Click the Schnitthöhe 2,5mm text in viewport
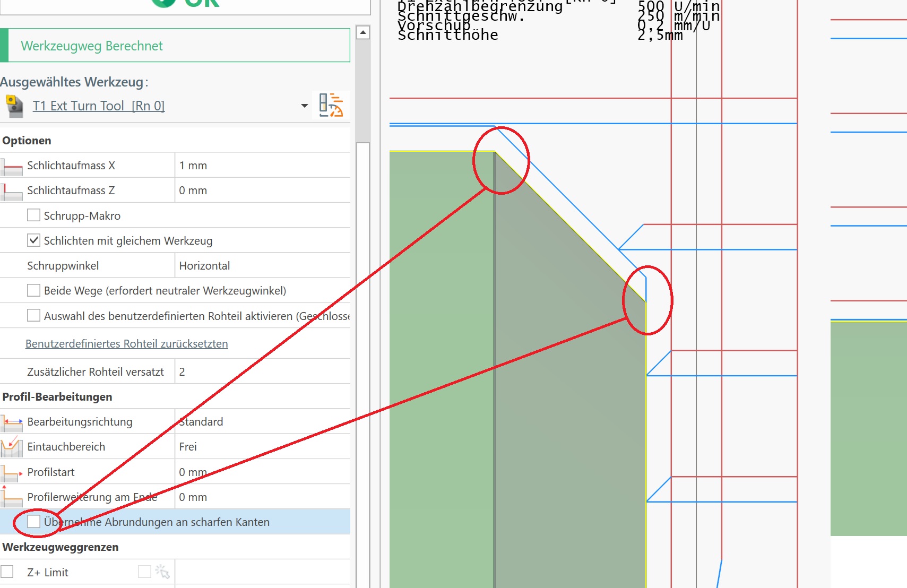Screen dimensions: 907x588 click(540, 35)
